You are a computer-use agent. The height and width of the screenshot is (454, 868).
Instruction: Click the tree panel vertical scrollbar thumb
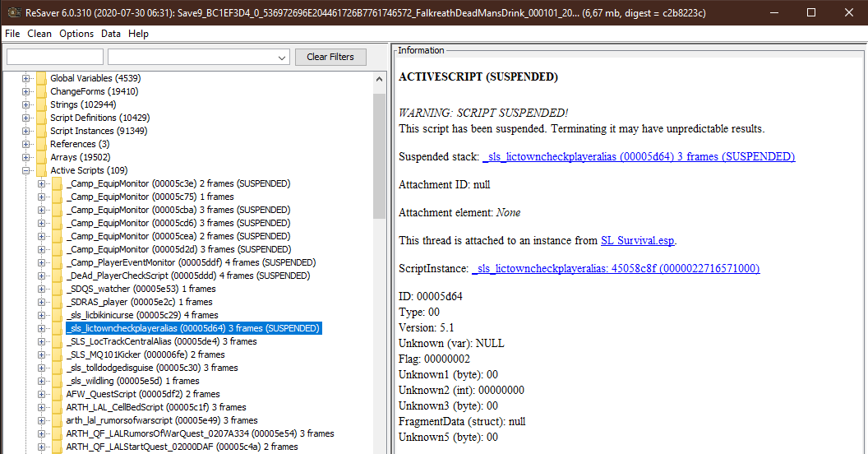tap(379, 156)
